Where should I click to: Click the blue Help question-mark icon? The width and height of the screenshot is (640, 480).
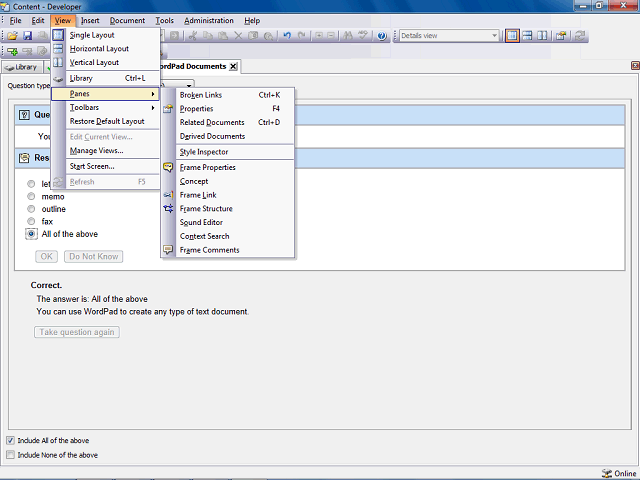tap(382, 36)
